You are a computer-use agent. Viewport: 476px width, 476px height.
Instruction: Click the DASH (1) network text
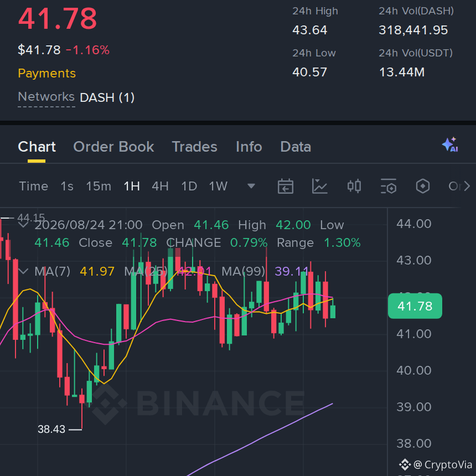point(107,98)
